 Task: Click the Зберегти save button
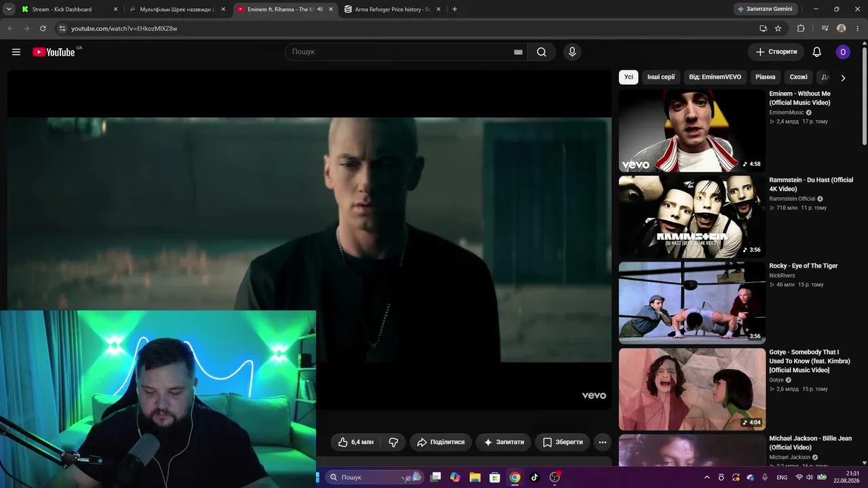point(563,442)
